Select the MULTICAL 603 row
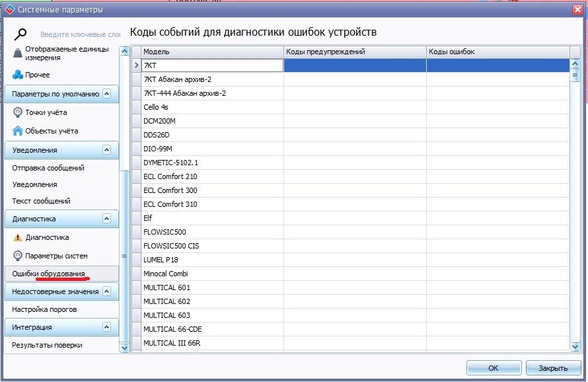This screenshot has height=382, width=588. point(351,315)
